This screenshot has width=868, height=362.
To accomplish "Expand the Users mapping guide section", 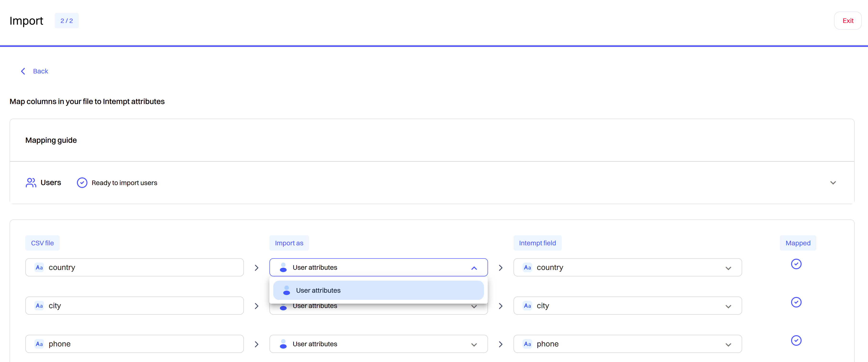I will [833, 183].
